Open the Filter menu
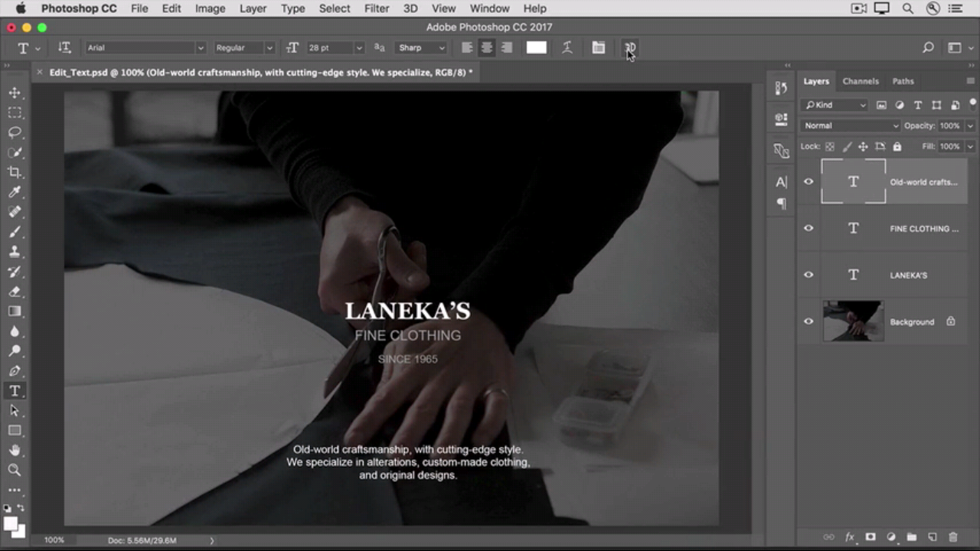The width and height of the screenshot is (980, 551). (x=376, y=8)
